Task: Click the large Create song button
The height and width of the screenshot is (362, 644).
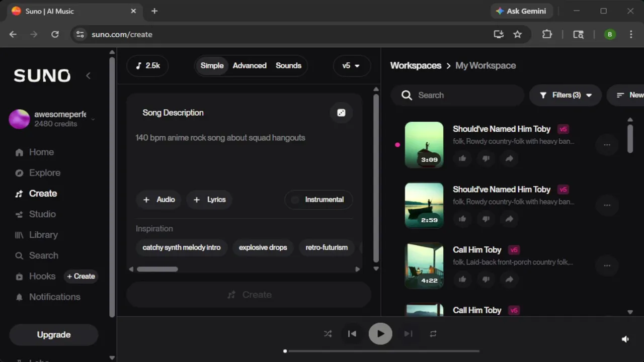Action: point(249,295)
